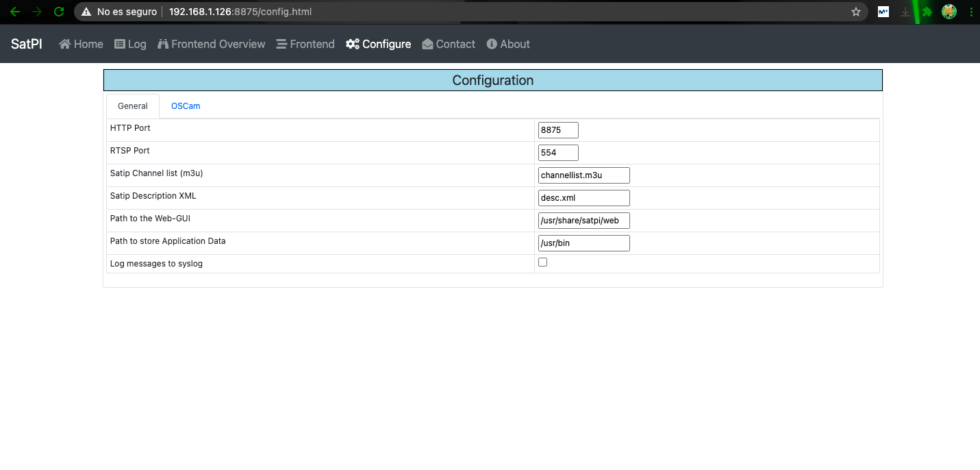Open the browser three-dot menu

[x=970, y=12]
